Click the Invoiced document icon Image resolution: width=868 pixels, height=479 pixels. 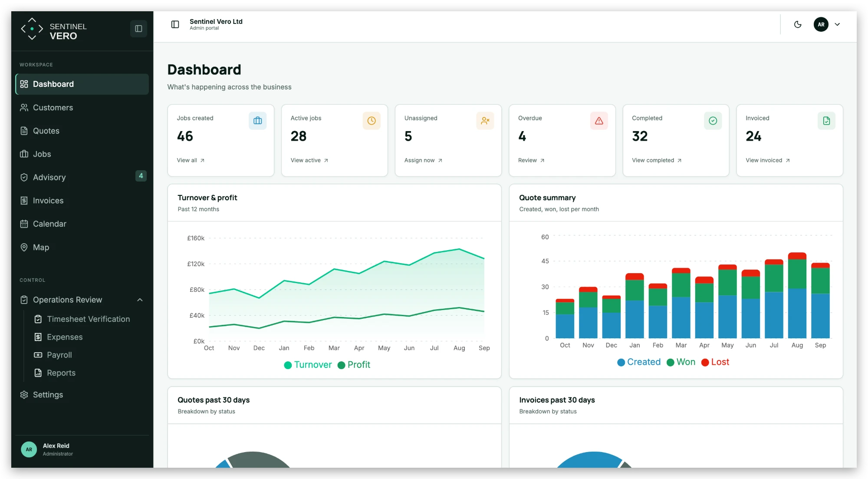coord(826,121)
